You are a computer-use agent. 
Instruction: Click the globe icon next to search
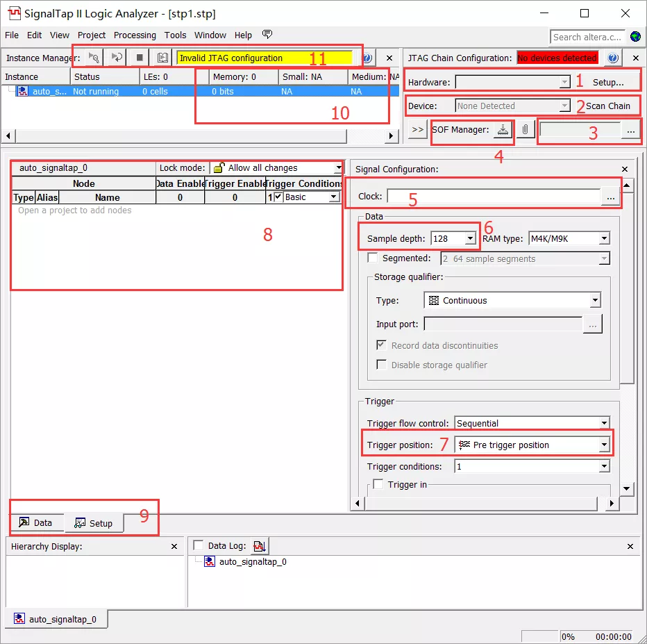click(x=635, y=37)
